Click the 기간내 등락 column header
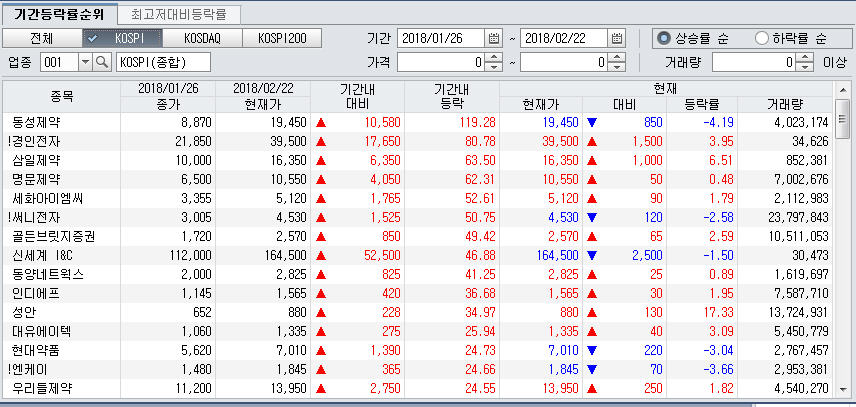The width and height of the screenshot is (856, 407). click(452, 97)
